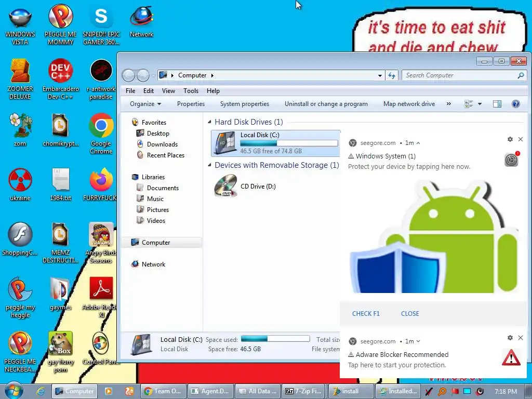
Task: Click the Explorer Forward navigation button
Action: [143, 75]
